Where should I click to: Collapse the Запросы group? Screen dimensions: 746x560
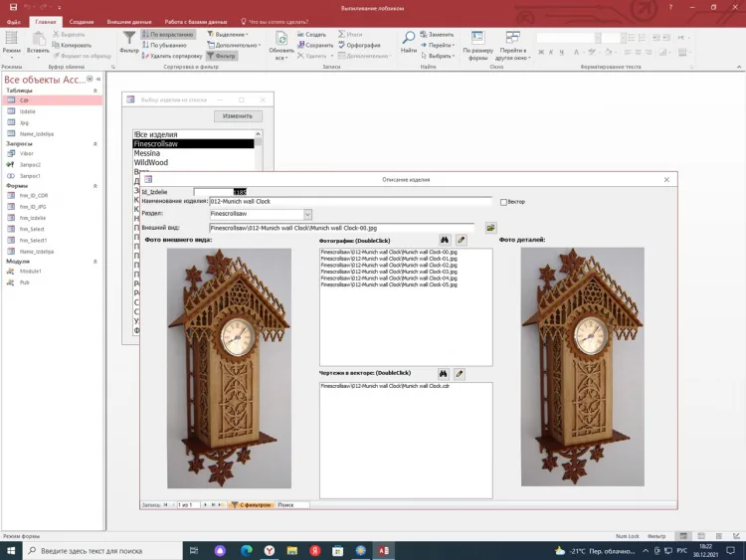[95, 143]
